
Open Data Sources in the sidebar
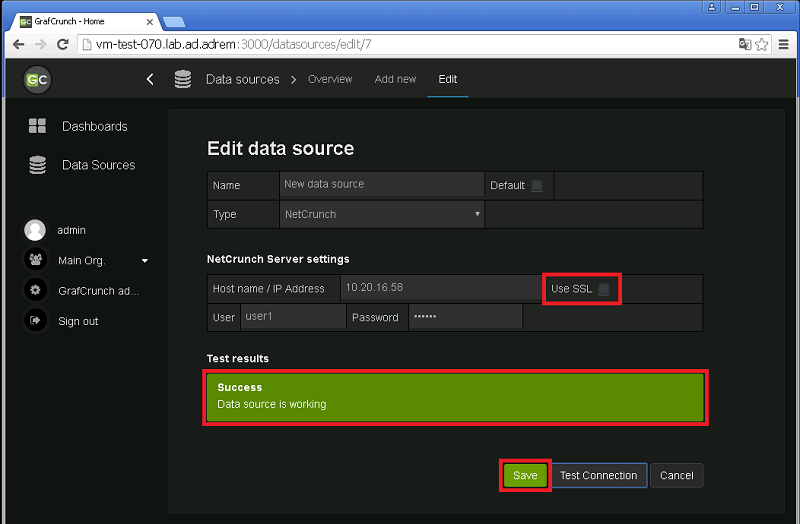(98, 165)
